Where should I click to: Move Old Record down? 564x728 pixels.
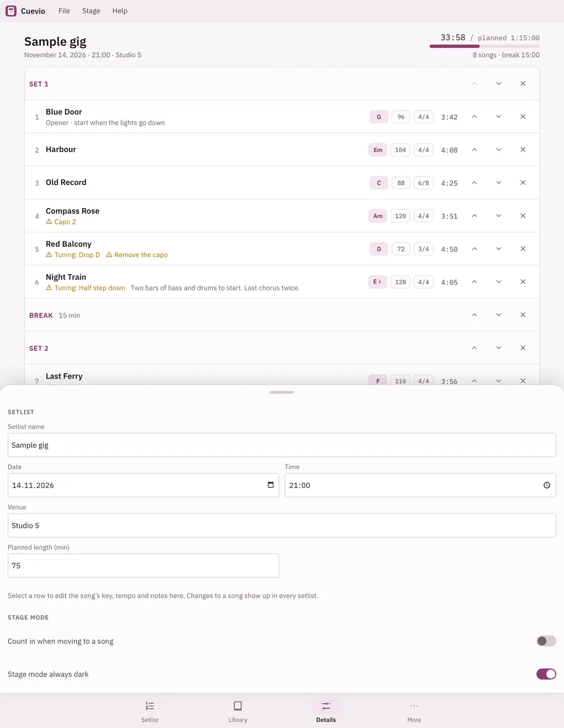point(499,183)
